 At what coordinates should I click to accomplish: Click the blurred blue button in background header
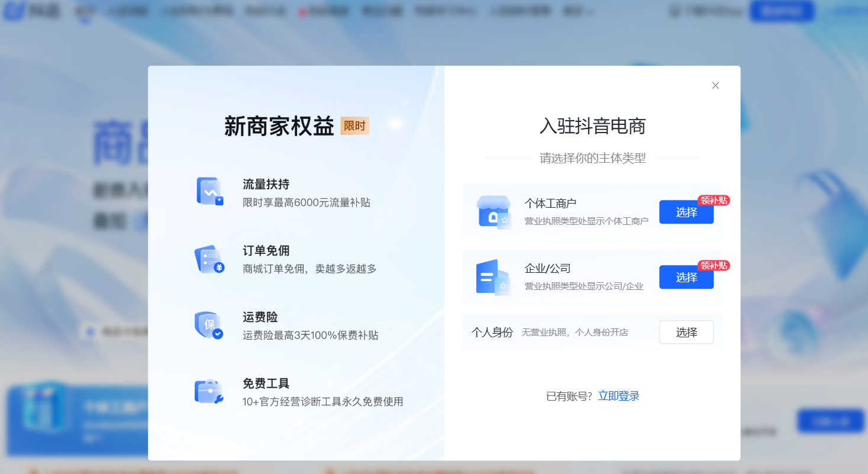[782, 11]
